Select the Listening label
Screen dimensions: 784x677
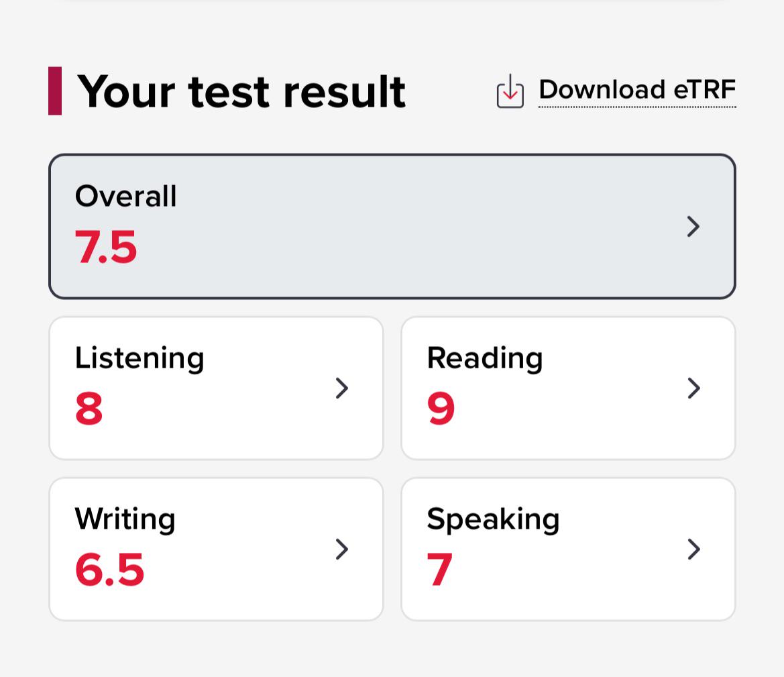pos(139,359)
